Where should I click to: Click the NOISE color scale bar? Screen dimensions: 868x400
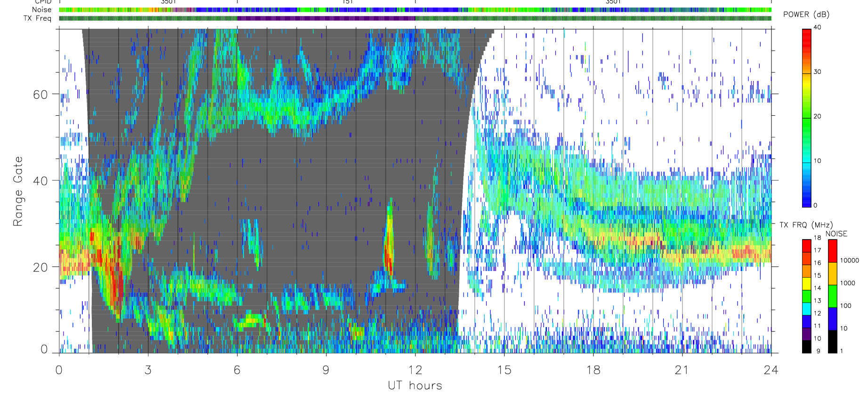point(833,296)
